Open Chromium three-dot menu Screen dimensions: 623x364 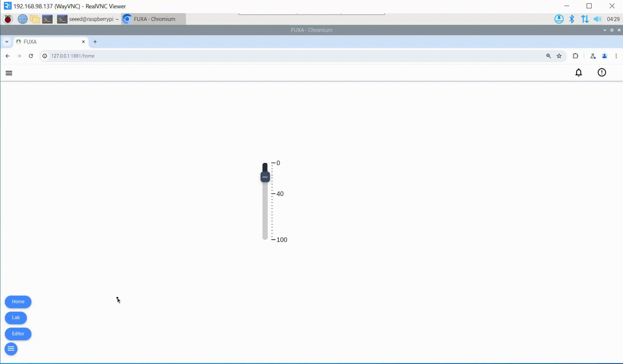pyautogui.click(x=616, y=56)
